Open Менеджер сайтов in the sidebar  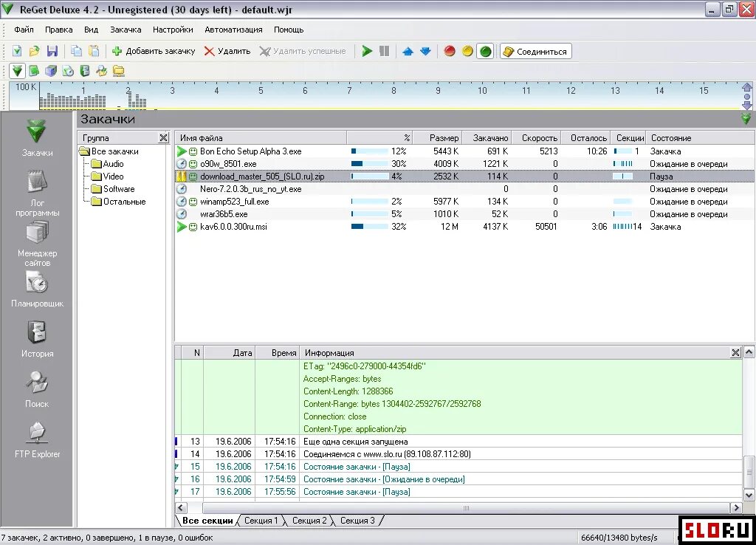pos(37,244)
